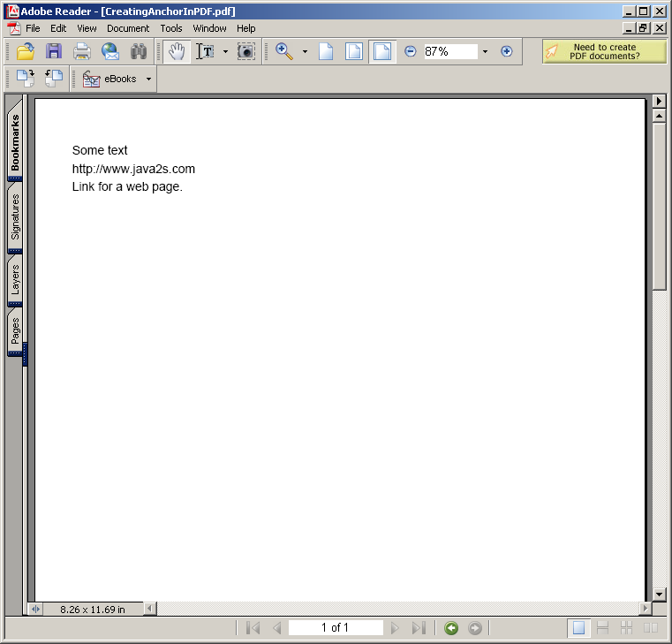
Task: Open the View menu
Action: (x=87, y=28)
